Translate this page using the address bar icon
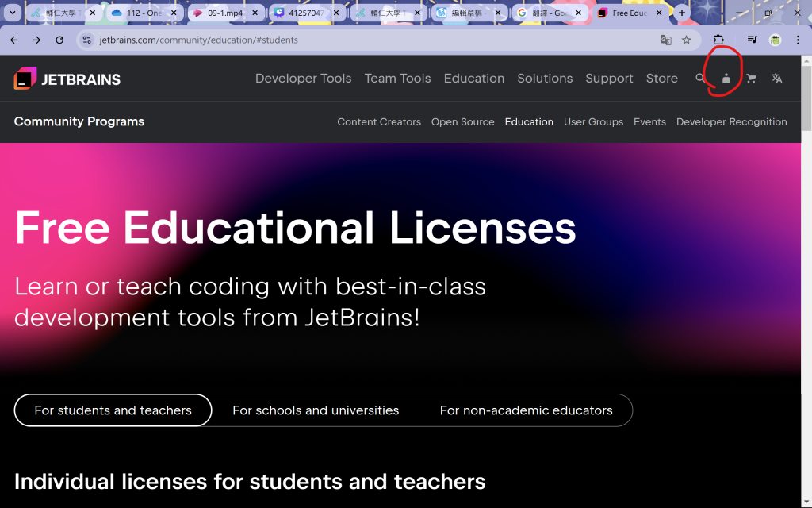812x508 pixels. pyautogui.click(x=666, y=40)
